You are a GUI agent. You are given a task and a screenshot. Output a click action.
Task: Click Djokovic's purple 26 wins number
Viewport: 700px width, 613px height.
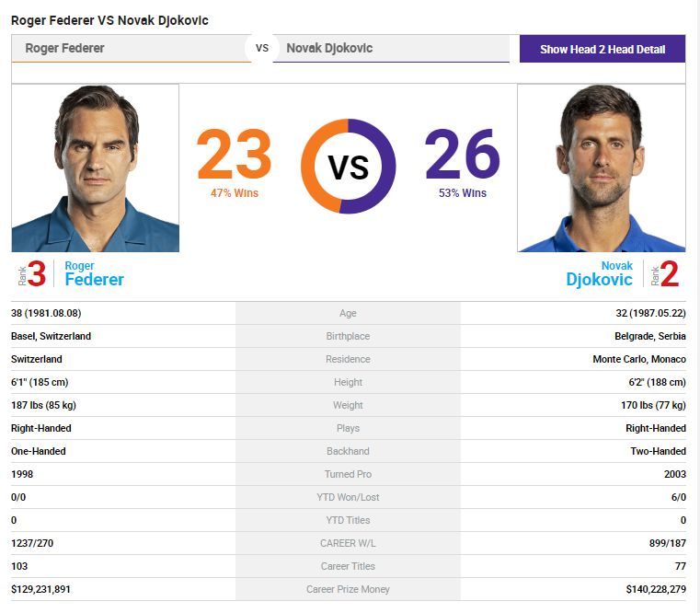(x=462, y=155)
